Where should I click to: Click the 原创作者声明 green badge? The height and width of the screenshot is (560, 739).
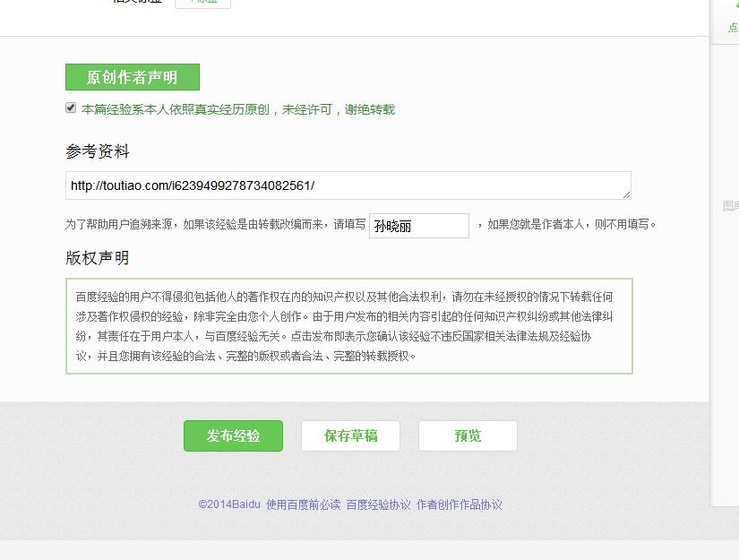click(x=133, y=77)
